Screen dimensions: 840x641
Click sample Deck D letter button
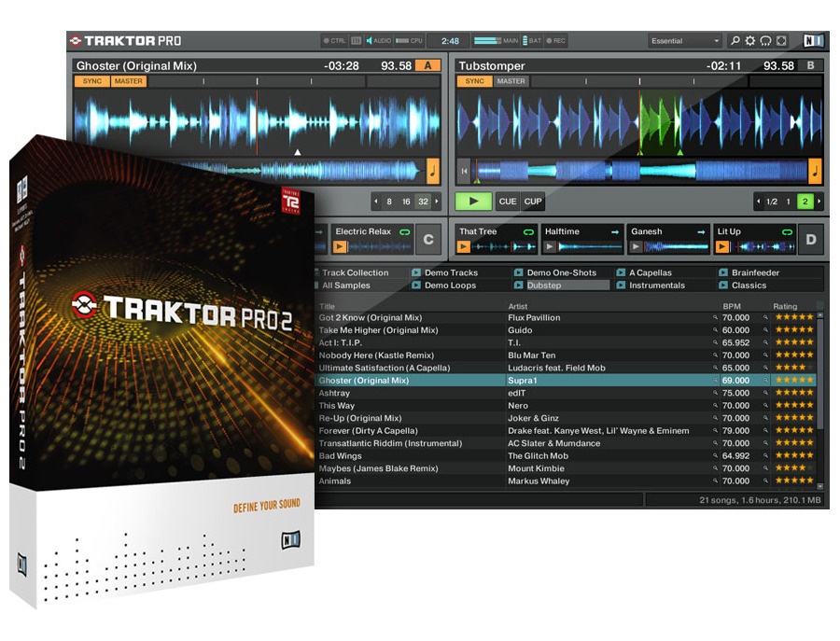[x=810, y=240]
